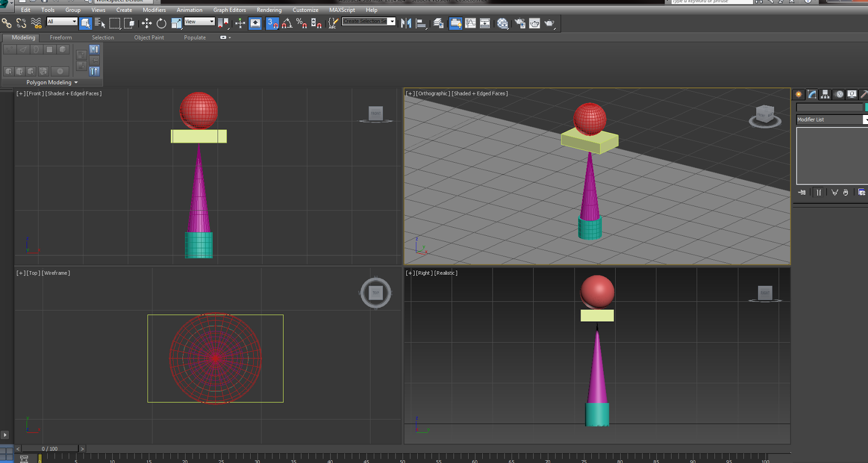Switch to the Selection ribbon tab
This screenshot has width=868, height=463.
tap(103, 37)
